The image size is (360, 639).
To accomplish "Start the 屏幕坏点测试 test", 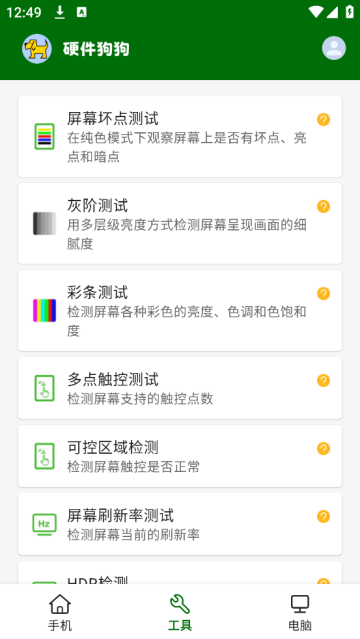I will coord(180,137).
